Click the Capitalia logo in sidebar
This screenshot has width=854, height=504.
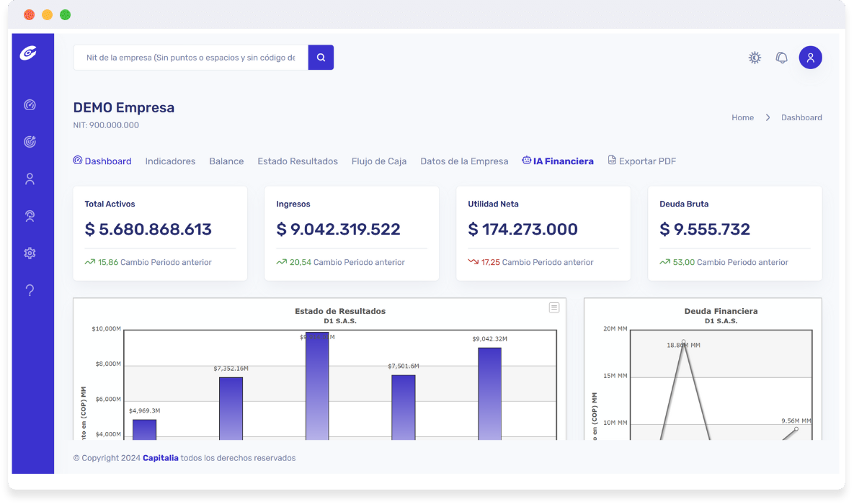click(29, 53)
